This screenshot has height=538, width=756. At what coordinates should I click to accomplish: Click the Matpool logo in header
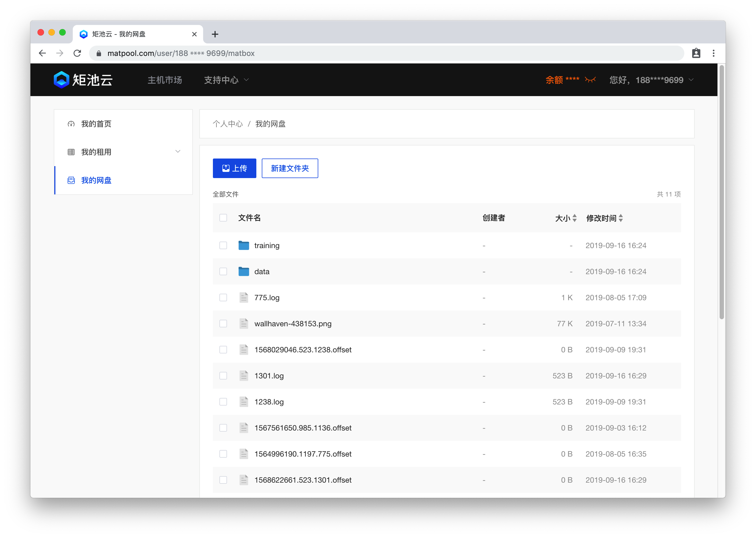point(83,80)
